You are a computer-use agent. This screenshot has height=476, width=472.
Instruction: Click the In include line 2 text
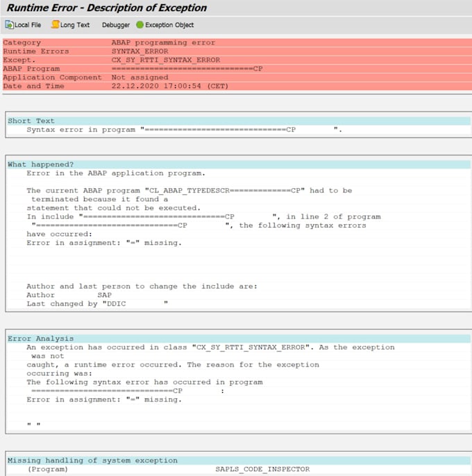tap(203, 216)
